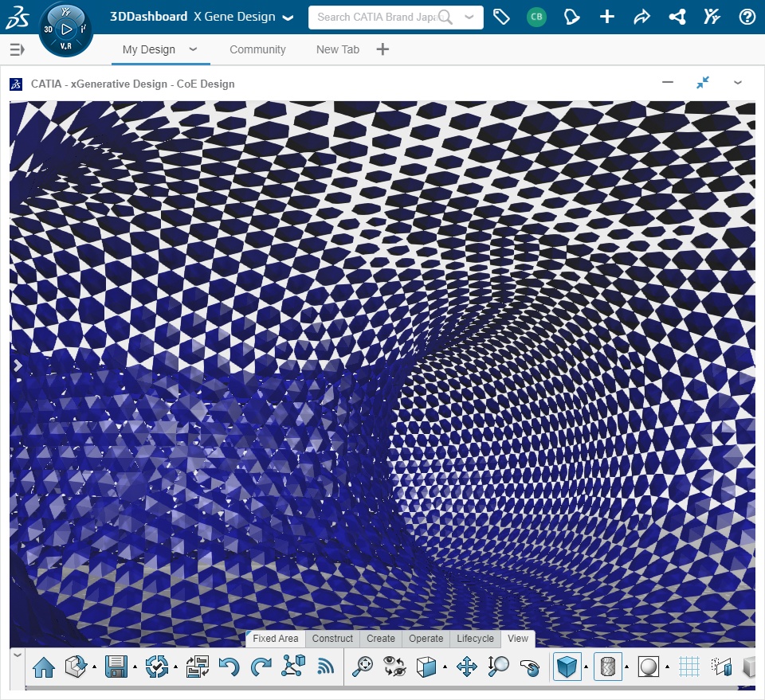This screenshot has width=765, height=700.
Task: Click the Home icon in bottom toolbar
Action: (44, 667)
